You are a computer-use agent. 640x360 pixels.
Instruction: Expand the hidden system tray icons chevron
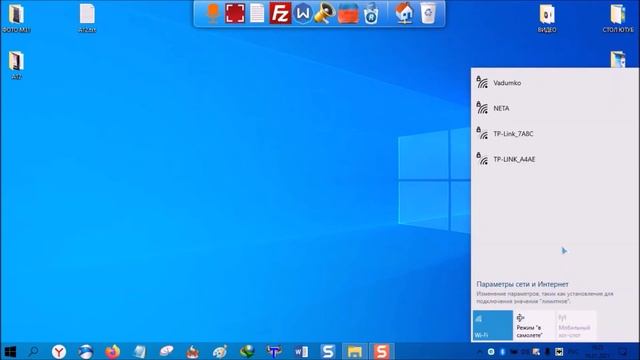pos(480,351)
